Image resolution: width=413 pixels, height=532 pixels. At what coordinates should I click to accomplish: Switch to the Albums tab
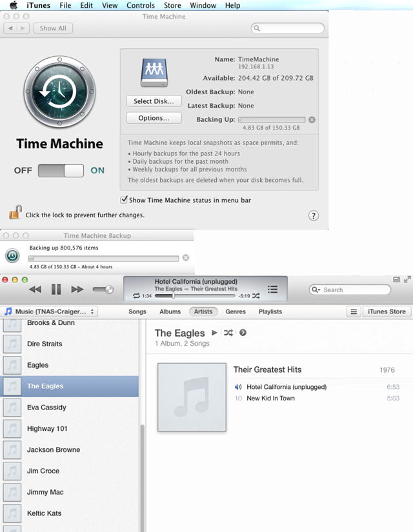pos(170,311)
